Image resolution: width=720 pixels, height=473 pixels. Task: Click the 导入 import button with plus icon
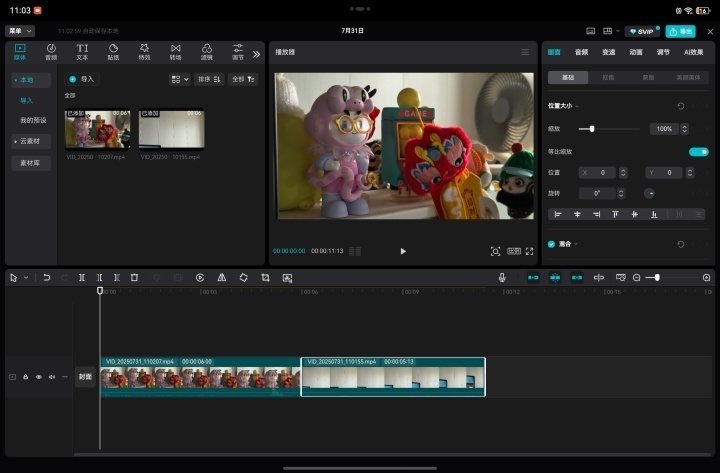[x=82, y=79]
